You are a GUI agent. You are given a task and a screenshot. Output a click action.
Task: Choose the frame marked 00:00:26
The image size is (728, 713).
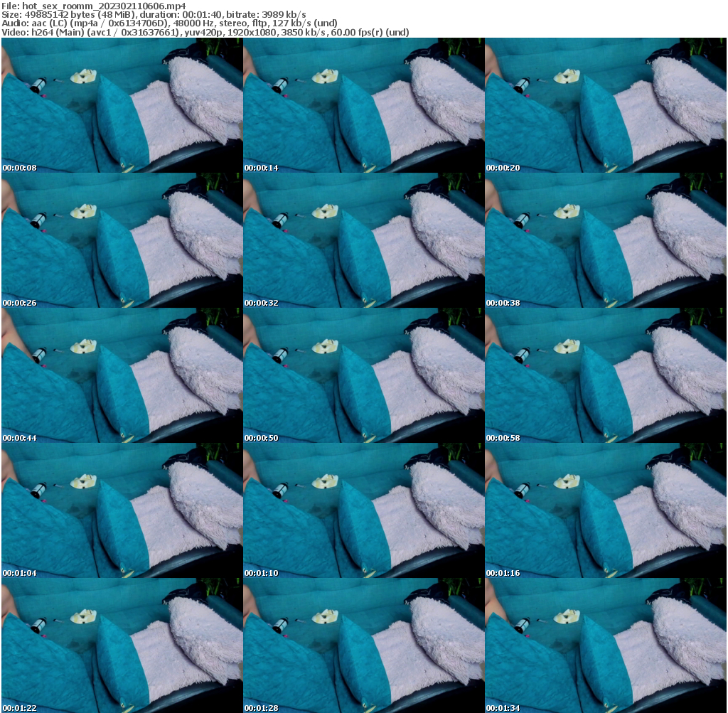[x=122, y=240]
